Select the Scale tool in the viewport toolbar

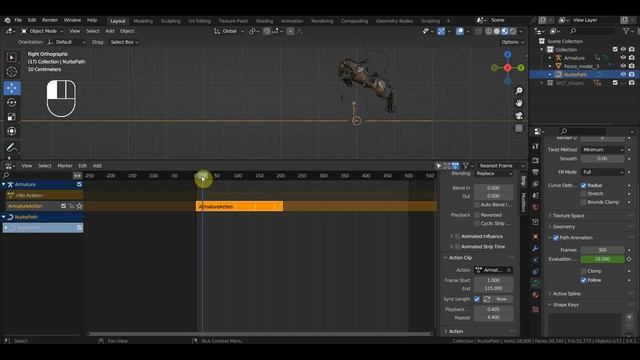pos(11,117)
